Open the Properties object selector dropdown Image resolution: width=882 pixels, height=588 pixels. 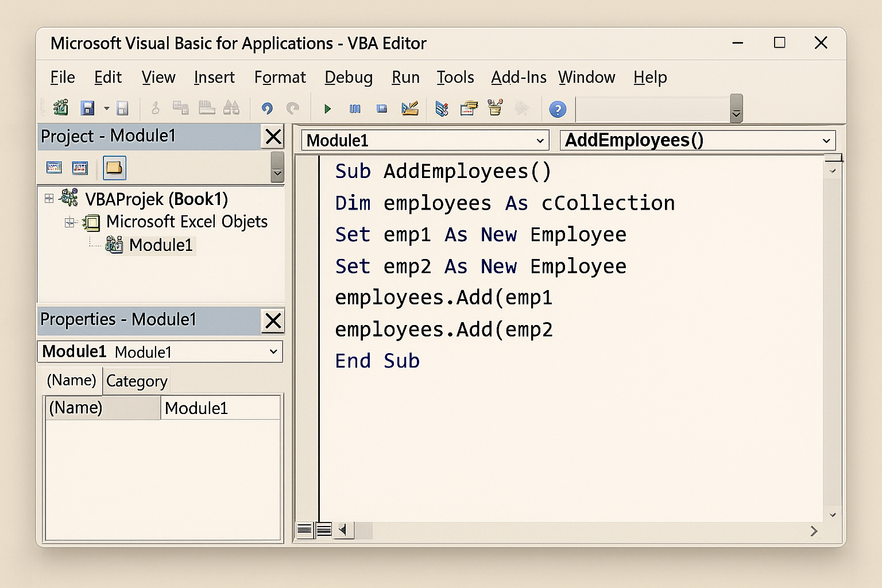(x=273, y=351)
